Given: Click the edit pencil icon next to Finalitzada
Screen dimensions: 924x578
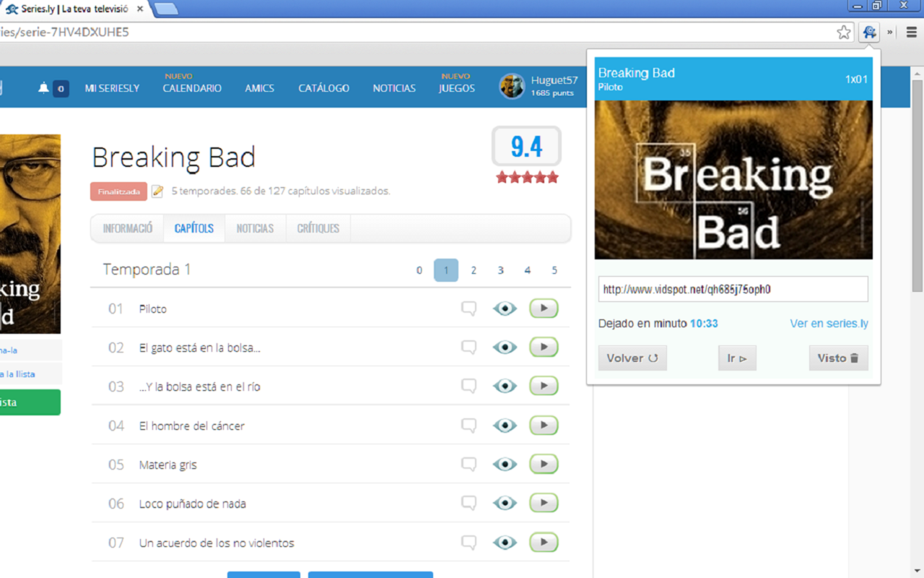Looking at the screenshot, I should click(x=157, y=191).
